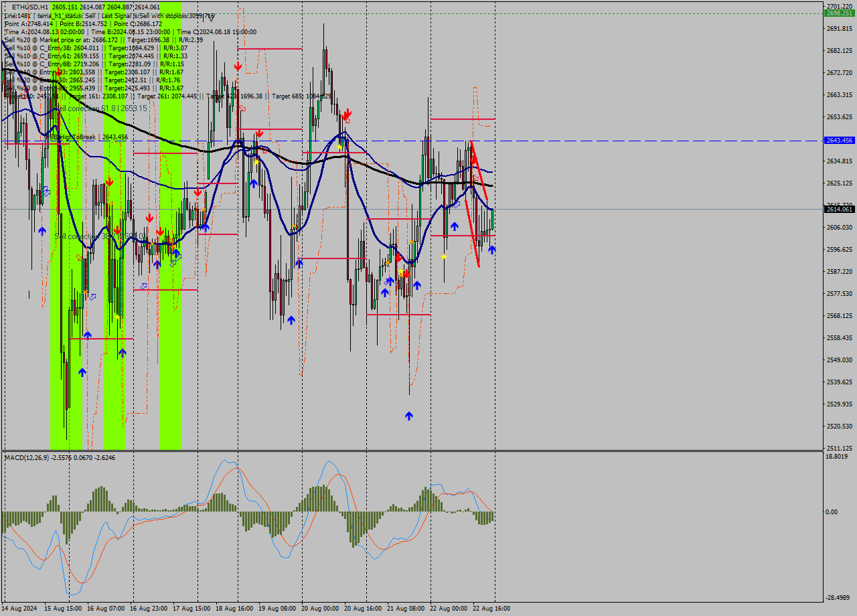Screen dimensions: 857x616
Task: Click the MACD zero level label 0.00
Action: coord(832,512)
